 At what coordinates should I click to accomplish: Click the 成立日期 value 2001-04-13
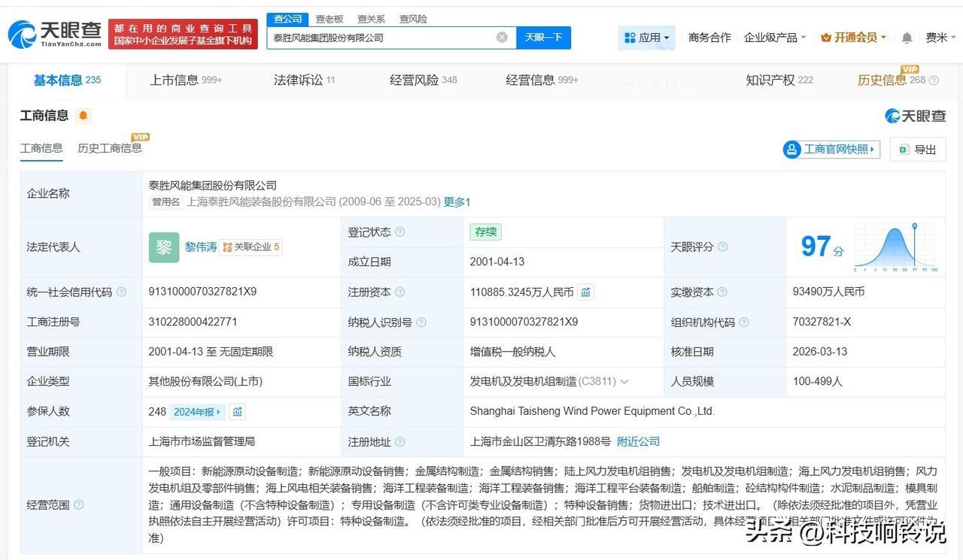(497, 262)
